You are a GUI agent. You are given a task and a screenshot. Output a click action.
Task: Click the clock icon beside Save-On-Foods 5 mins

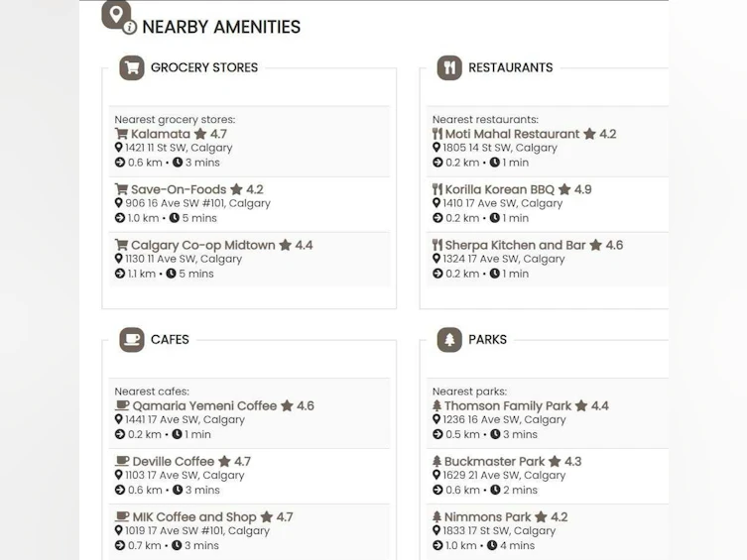click(175, 218)
